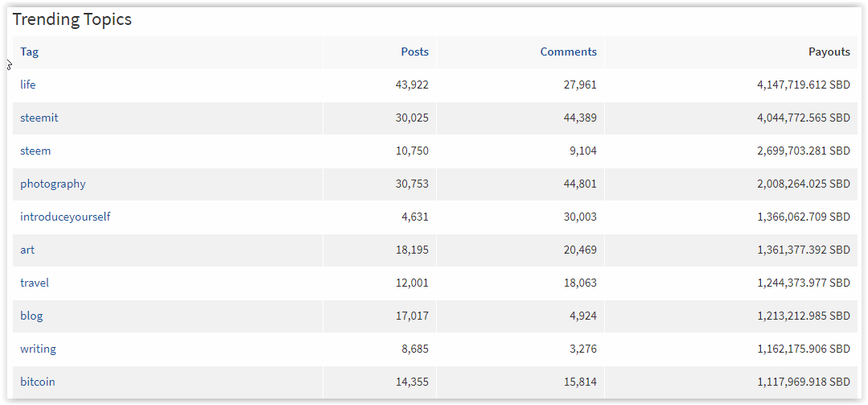Sort by the Posts column header

click(x=414, y=52)
